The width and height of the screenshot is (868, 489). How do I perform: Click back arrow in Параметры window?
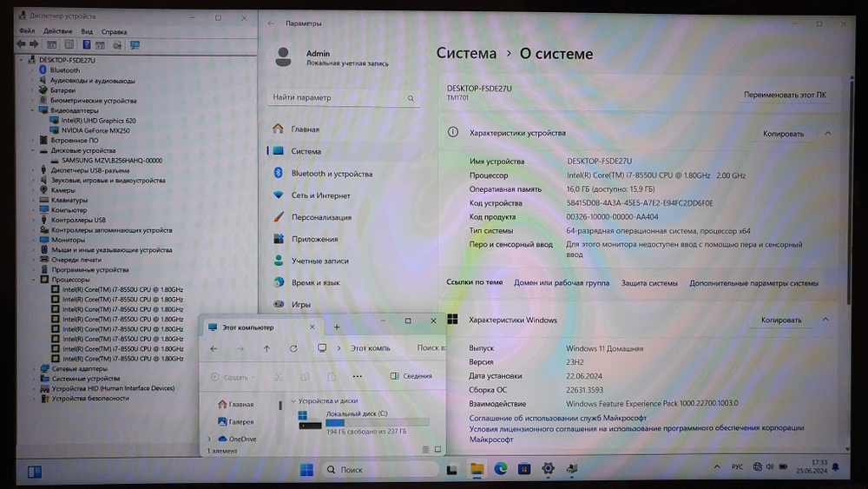[x=271, y=23]
